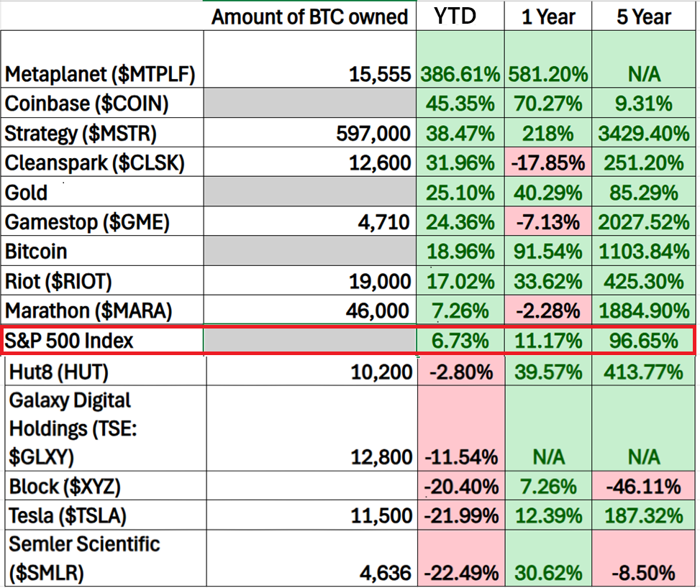Select the gray BTC cell beside Coinbase
This screenshot has height=588, width=700.
point(309,104)
